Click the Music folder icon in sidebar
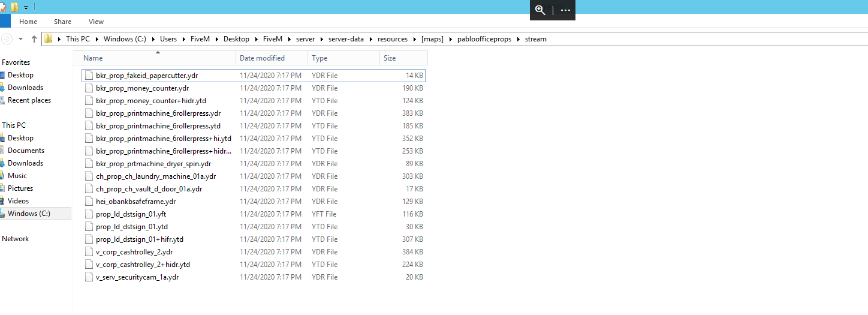 pyautogui.click(x=2, y=176)
